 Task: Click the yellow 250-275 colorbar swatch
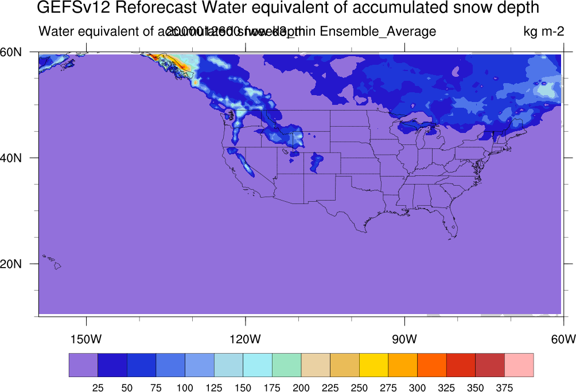tap(374, 365)
